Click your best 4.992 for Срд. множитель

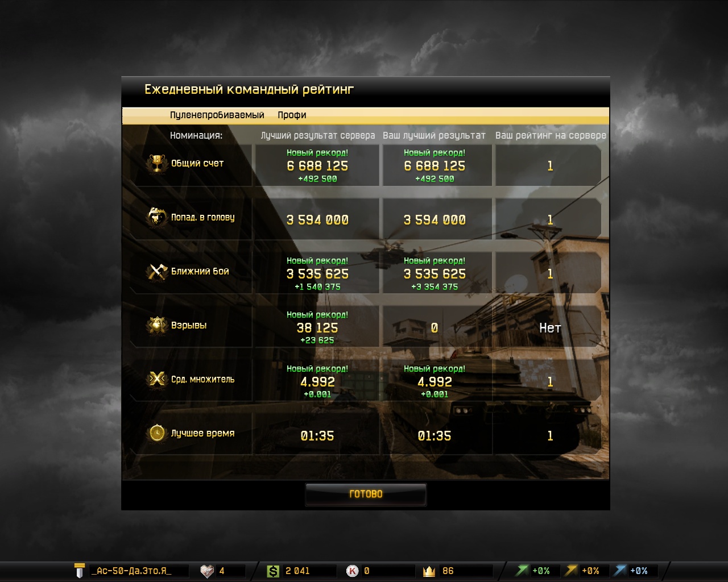435,382
